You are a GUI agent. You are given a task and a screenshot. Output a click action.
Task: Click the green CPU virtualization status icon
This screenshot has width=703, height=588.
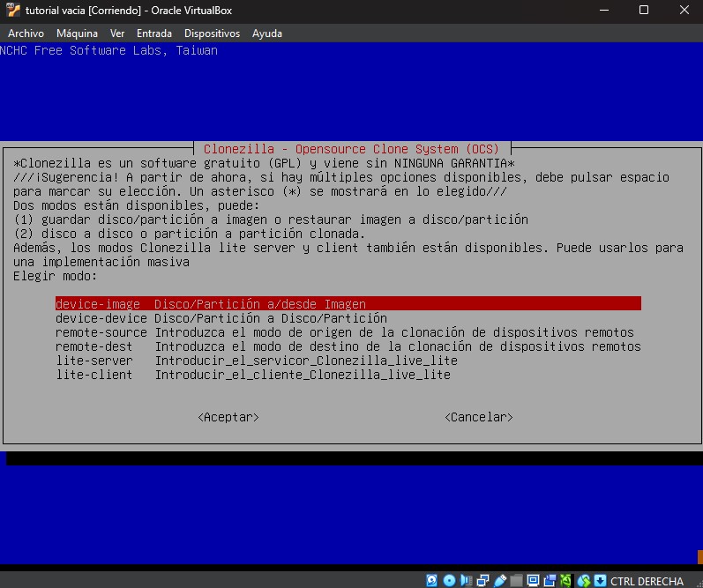click(x=565, y=581)
